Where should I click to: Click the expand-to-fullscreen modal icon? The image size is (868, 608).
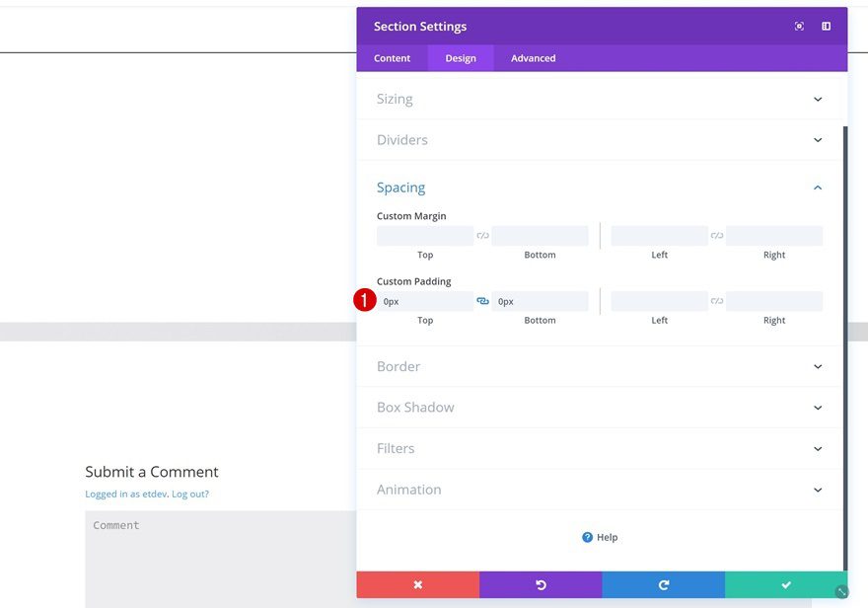(799, 26)
